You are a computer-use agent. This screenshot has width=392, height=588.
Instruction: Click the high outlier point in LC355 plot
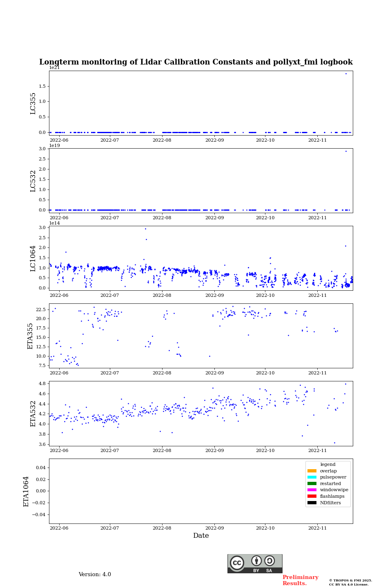(346, 74)
